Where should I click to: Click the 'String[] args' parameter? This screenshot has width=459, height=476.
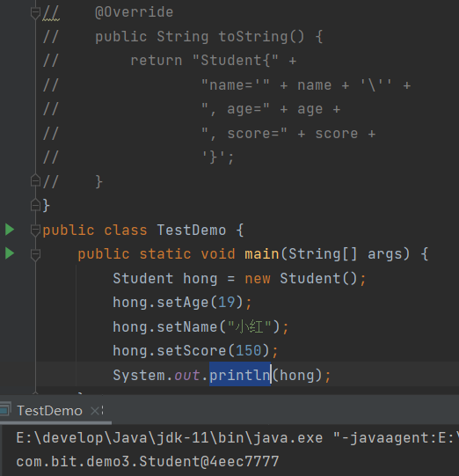[x=348, y=254]
